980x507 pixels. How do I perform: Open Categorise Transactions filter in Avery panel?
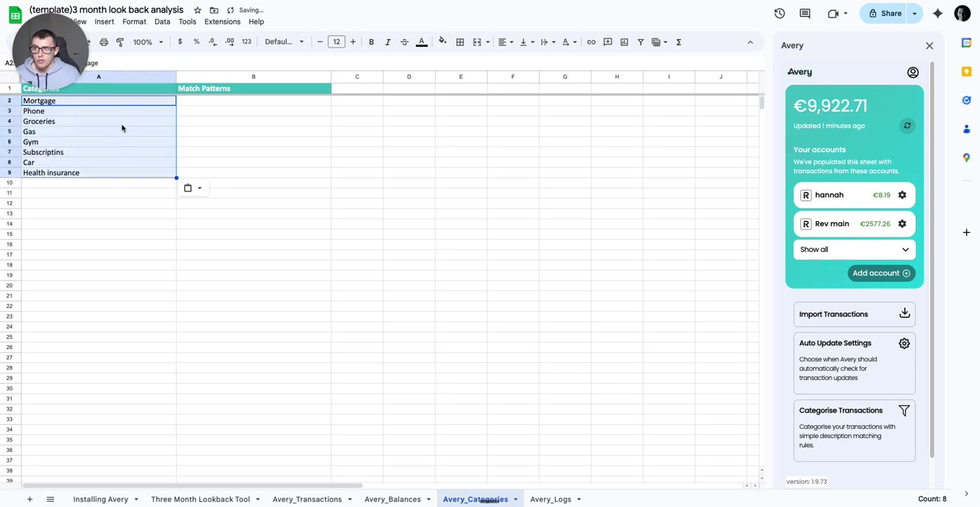point(904,411)
